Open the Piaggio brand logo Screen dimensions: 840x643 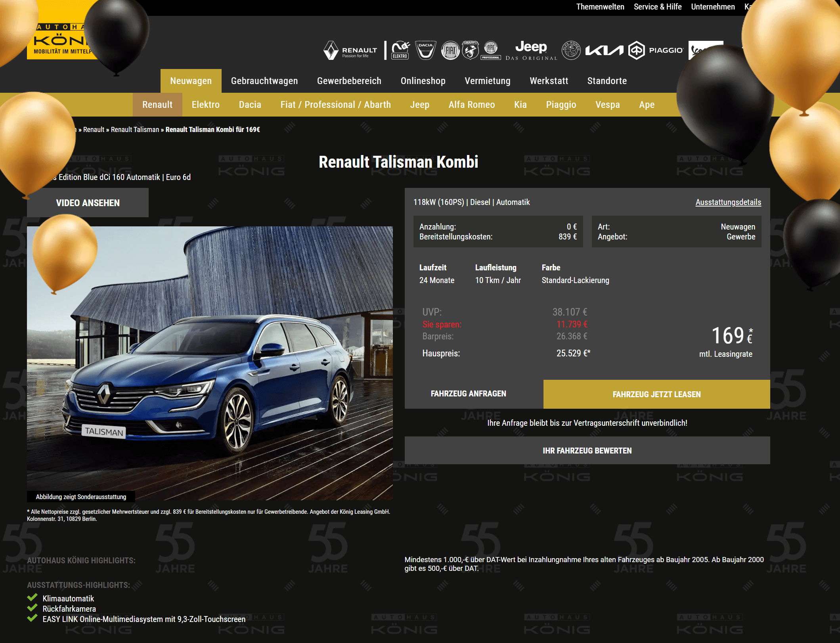pyautogui.click(x=656, y=50)
